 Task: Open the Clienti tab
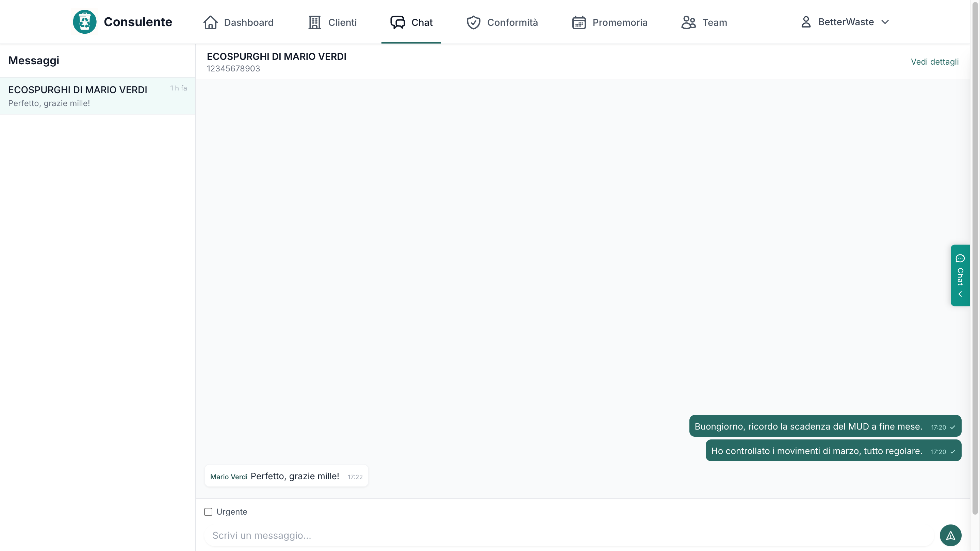332,22
